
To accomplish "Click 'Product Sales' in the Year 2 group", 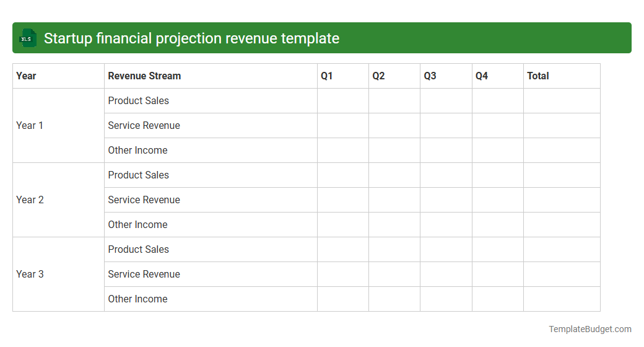I will coord(211,175).
